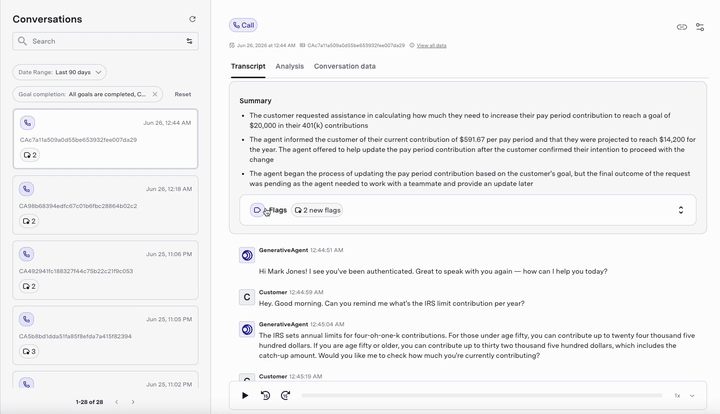Click flag count badge on CAc7a11a conversation
The width and height of the screenshot is (720, 414).
[x=30, y=155]
